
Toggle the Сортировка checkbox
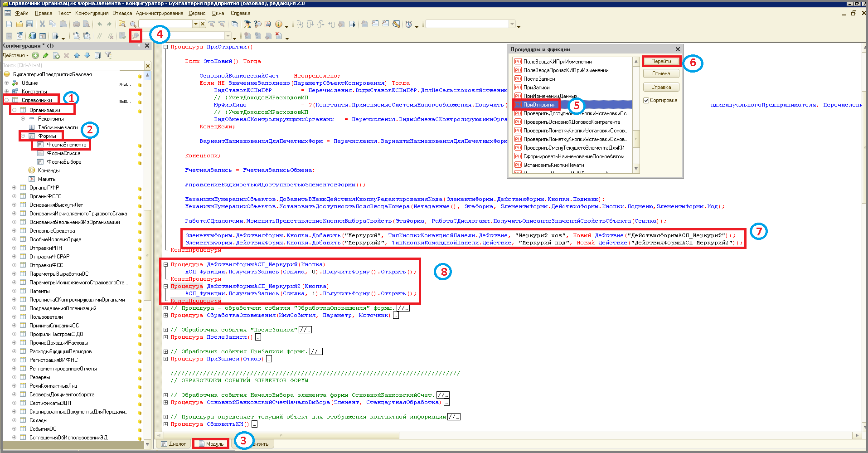click(646, 100)
